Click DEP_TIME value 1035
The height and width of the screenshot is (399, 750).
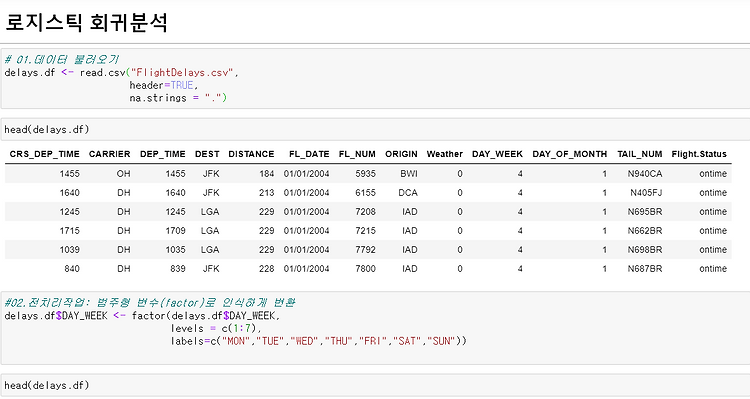pos(176,250)
